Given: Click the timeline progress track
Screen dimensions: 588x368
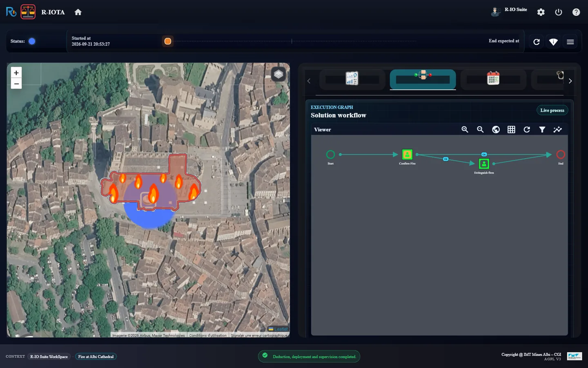Looking at the screenshot, I should pos(292,41).
